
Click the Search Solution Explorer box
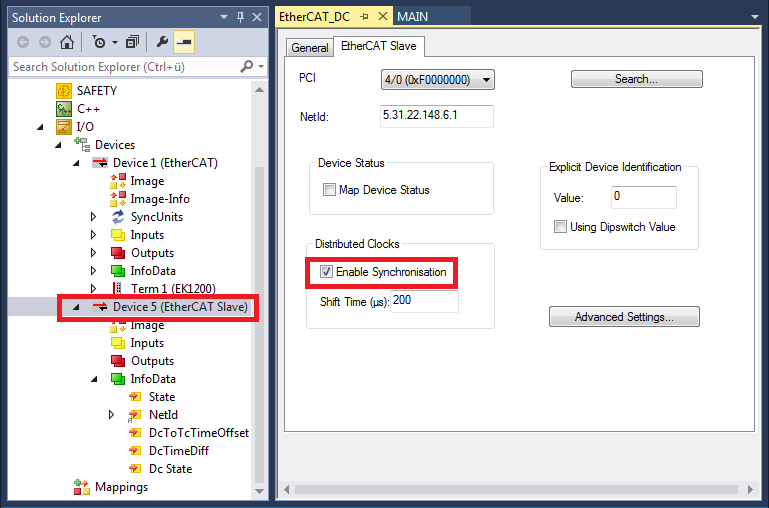click(124, 67)
